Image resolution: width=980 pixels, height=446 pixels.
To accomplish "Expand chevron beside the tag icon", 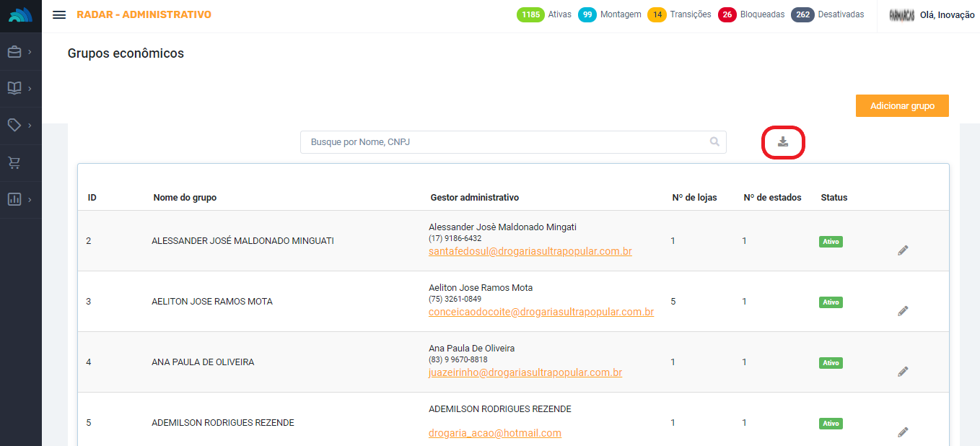I will [30, 125].
